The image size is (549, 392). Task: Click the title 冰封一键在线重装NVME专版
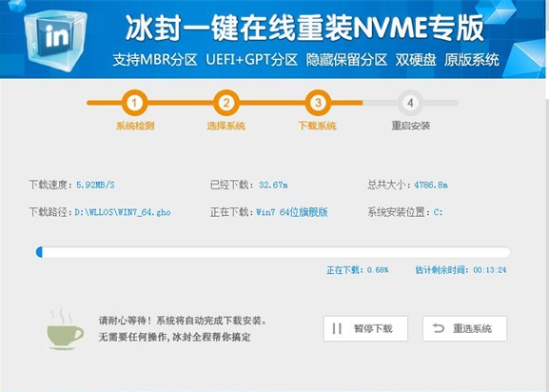(304, 28)
